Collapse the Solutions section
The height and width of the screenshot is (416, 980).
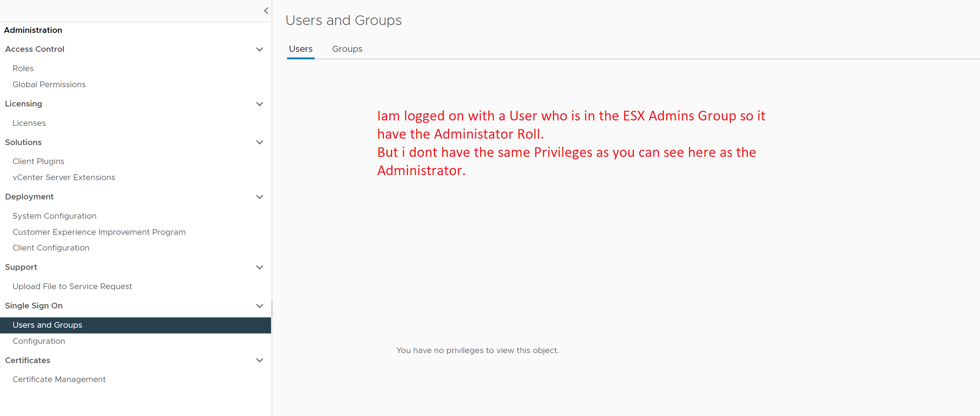click(259, 142)
